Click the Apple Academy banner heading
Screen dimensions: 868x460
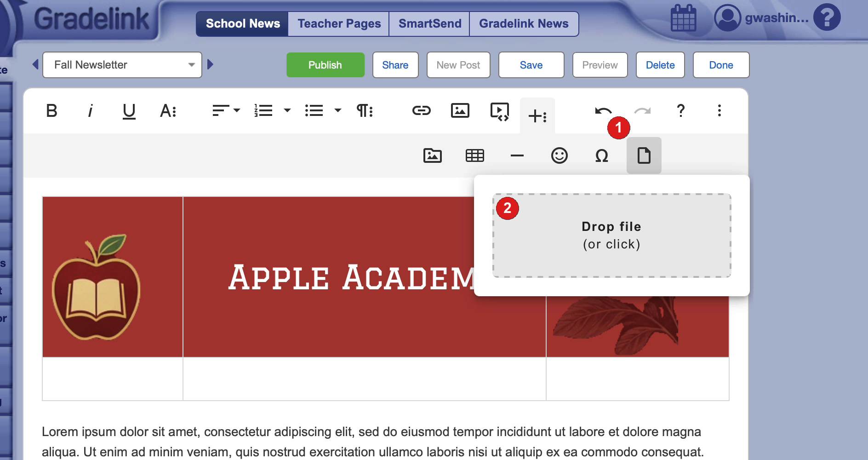(x=352, y=278)
